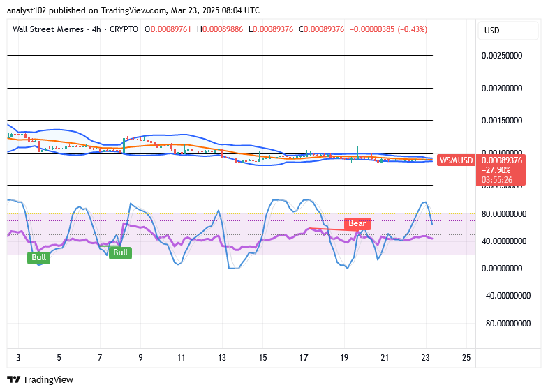Click the close value C0.00089376
This screenshot has height=392, width=548.
pyautogui.click(x=322, y=29)
